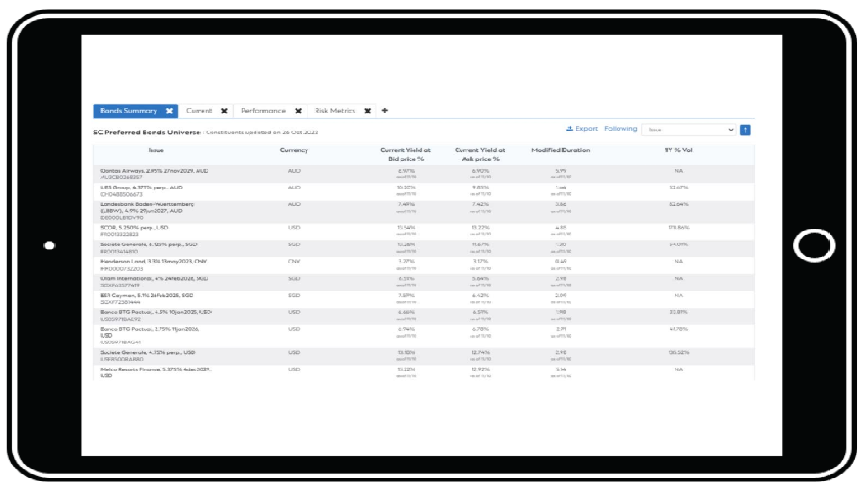This screenshot has width=868, height=488.
Task: Click the blue sort-direction arrow button
Action: (745, 130)
